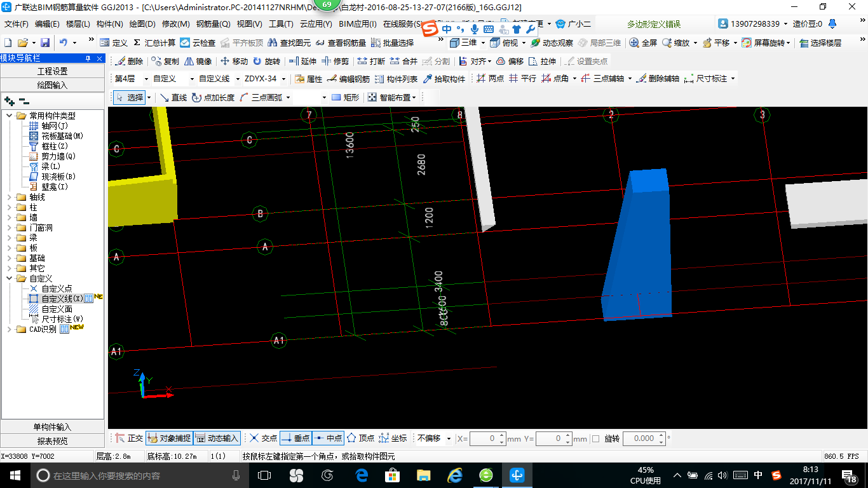The image size is (868, 488).
Task: Click the New file icon
Action: pos(8,43)
